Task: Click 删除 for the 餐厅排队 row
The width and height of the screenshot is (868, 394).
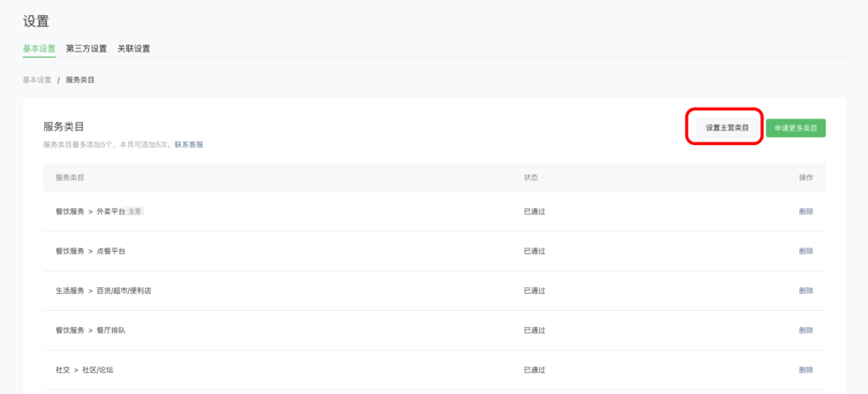Action: pos(805,330)
